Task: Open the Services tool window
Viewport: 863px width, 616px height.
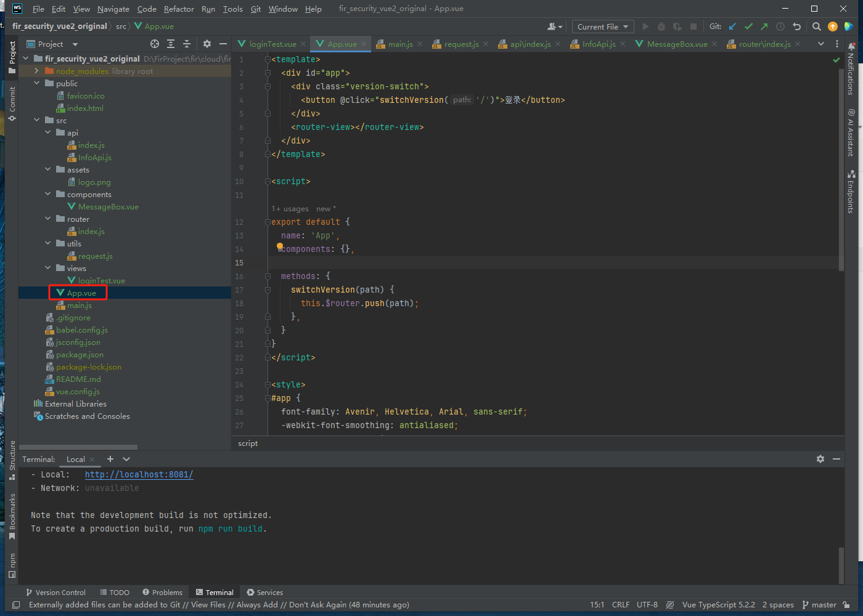Action: coord(265,593)
